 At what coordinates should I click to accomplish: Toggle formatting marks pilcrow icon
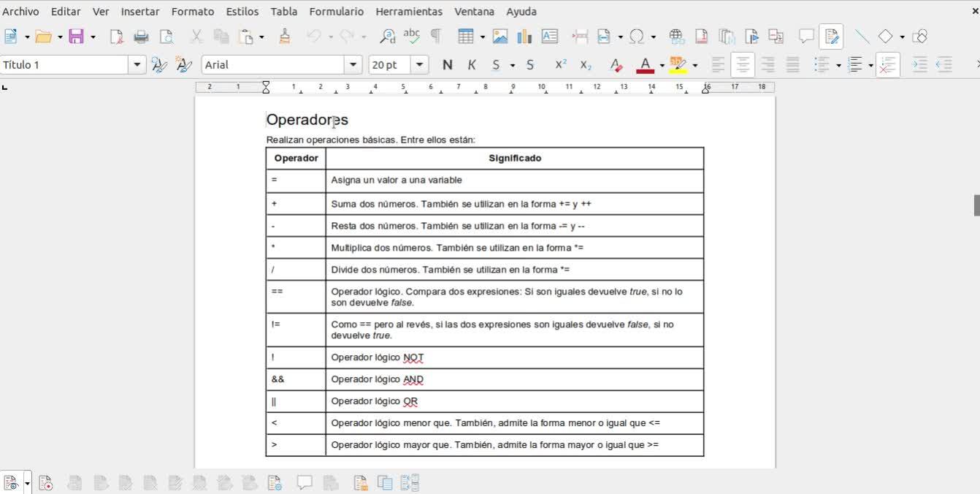436,37
